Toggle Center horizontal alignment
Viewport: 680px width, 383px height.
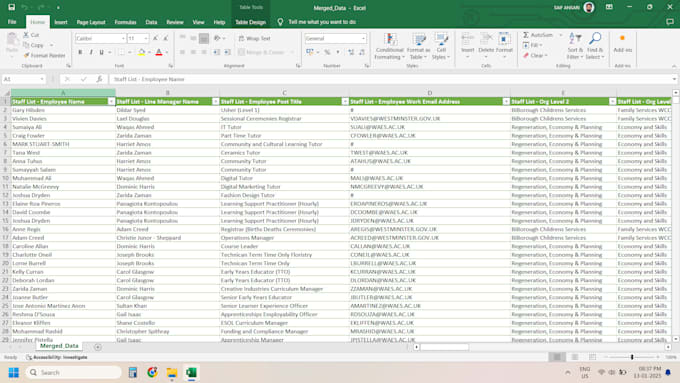193,52
